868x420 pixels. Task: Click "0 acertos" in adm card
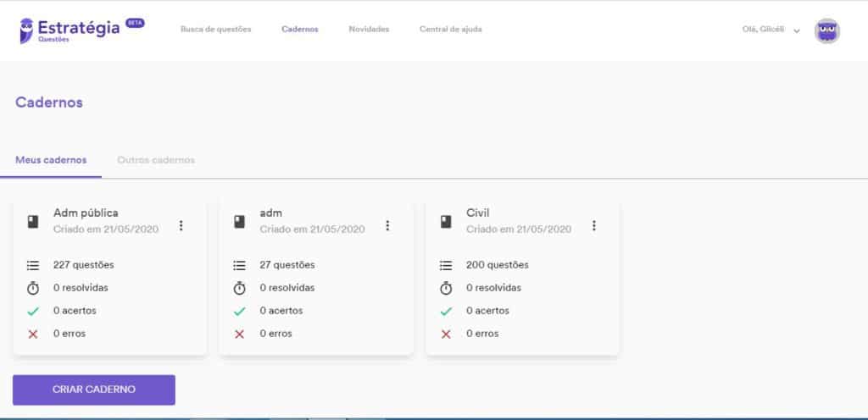(281, 311)
